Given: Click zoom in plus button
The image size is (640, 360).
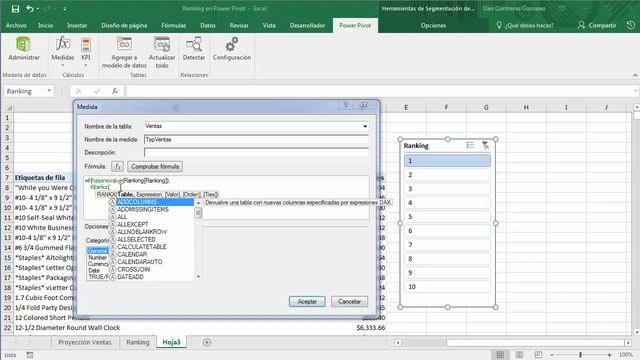Looking at the screenshot, I should pos(609,355).
